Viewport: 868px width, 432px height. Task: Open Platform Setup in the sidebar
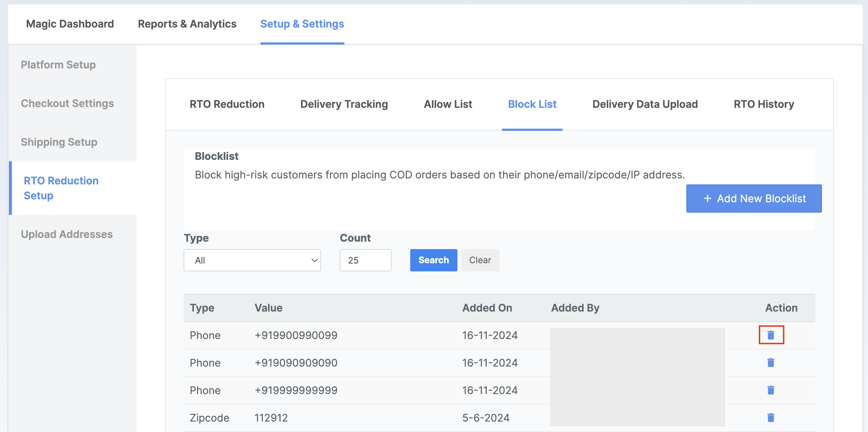click(58, 65)
